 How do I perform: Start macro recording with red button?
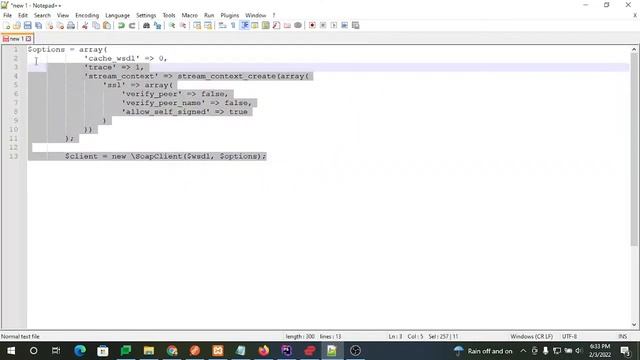(x=312, y=25)
